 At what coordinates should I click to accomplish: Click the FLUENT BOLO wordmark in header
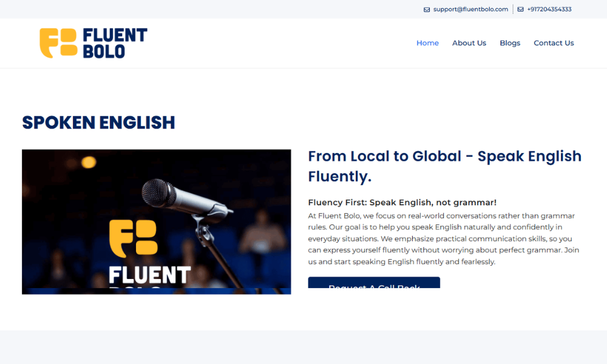[115, 43]
